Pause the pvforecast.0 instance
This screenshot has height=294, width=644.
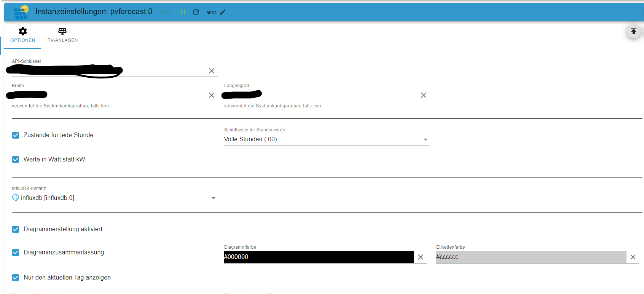coord(183,12)
